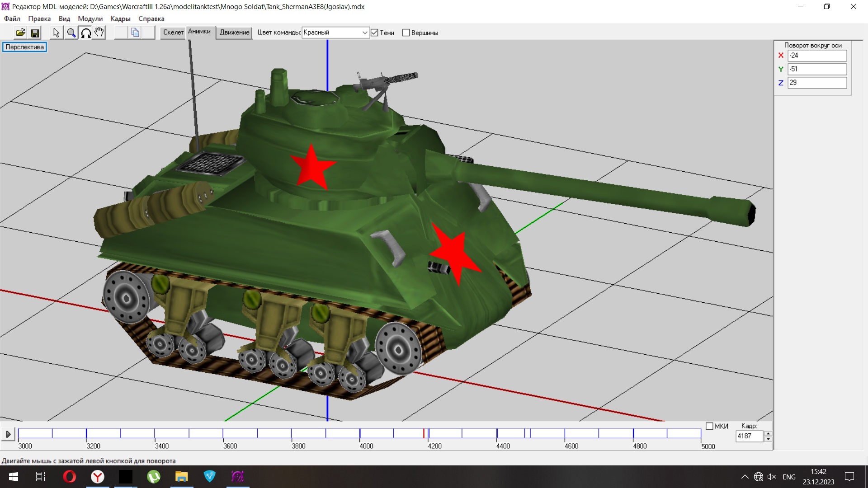Click the X axis rotation field
The height and width of the screenshot is (488, 868).
[x=816, y=56]
